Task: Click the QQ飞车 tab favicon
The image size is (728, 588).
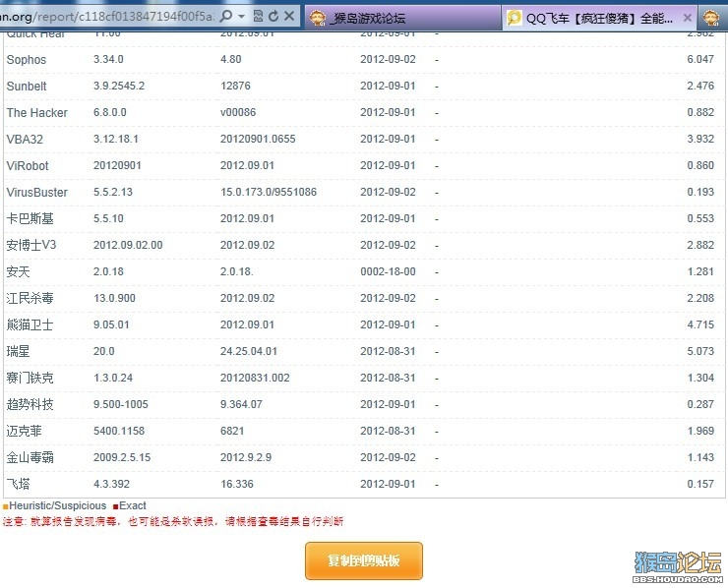Action: (514, 18)
